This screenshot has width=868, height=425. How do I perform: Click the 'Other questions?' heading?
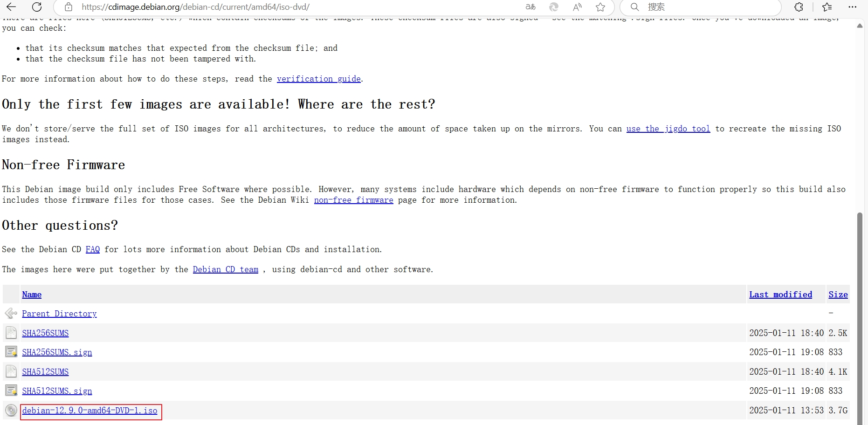60,226
